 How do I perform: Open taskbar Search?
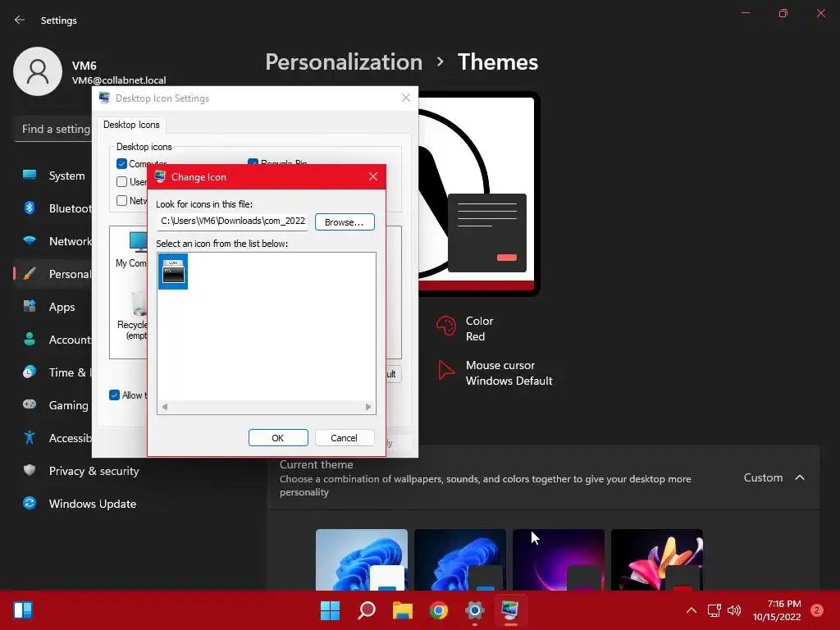(367, 610)
